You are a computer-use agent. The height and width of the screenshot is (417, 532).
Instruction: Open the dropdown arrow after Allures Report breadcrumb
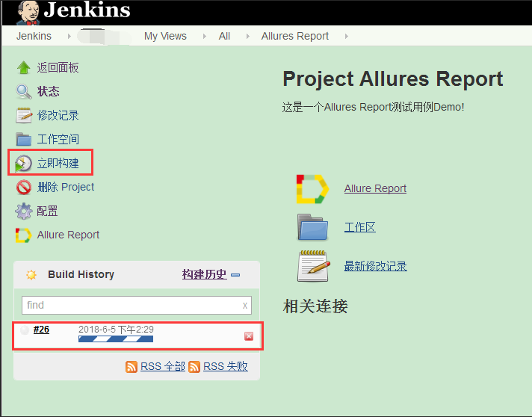[x=346, y=36]
